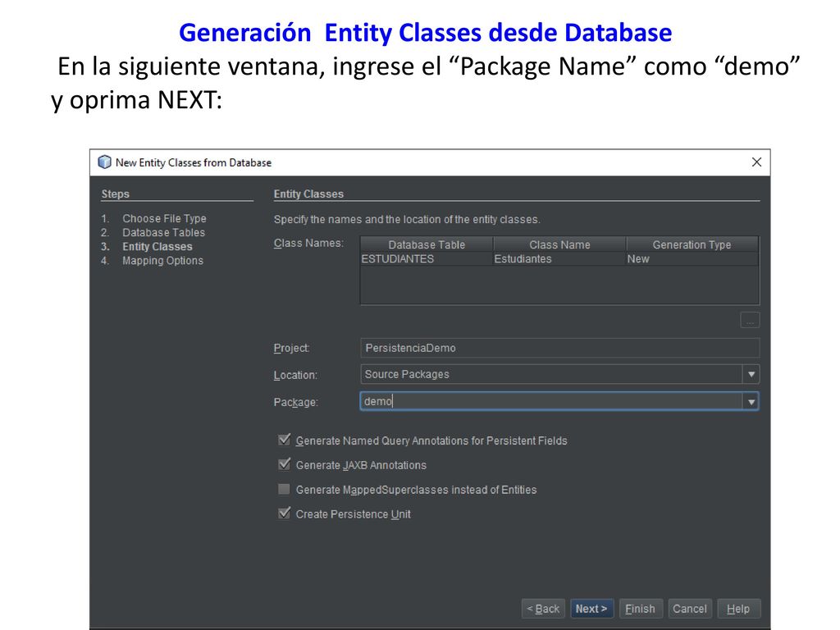The image size is (840, 630).
Task: Click the Back button
Action: coord(543,609)
